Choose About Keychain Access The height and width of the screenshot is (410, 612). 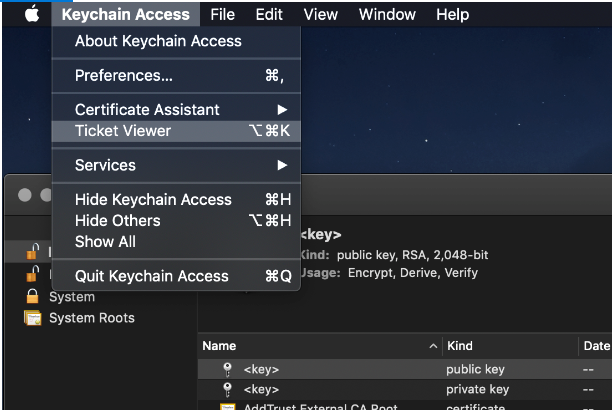[x=176, y=41]
